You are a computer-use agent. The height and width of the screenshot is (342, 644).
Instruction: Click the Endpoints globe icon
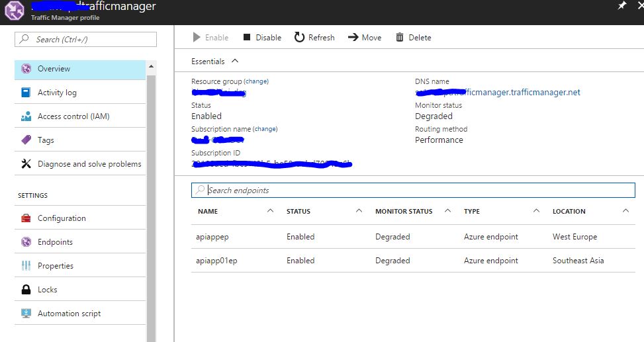pyautogui.click(x=26, y=242)
